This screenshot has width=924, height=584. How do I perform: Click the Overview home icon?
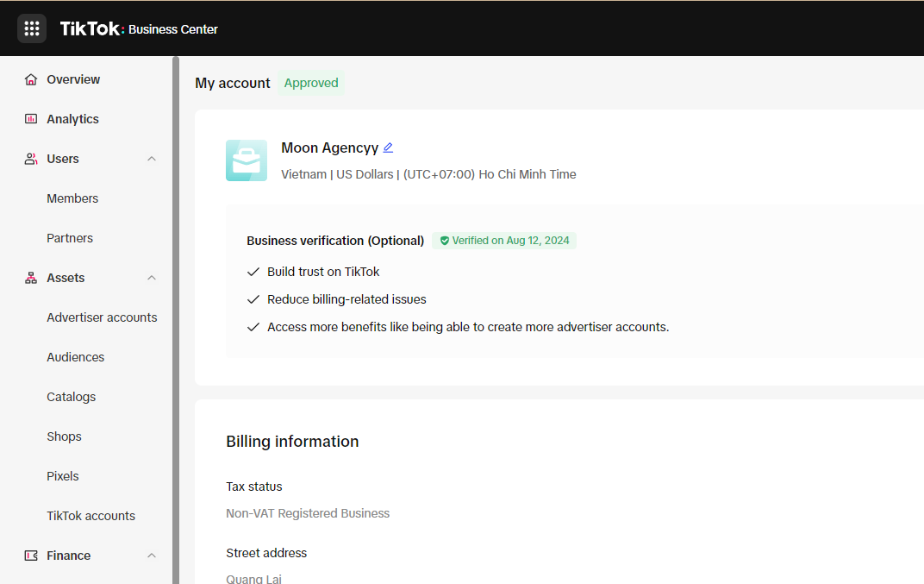point(31,79)
